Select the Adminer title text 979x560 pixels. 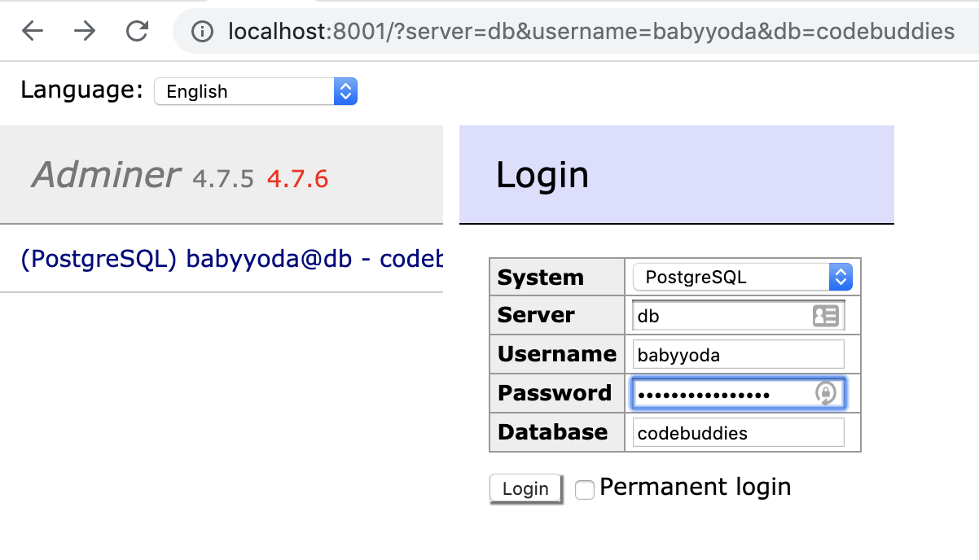click(106, 174)
